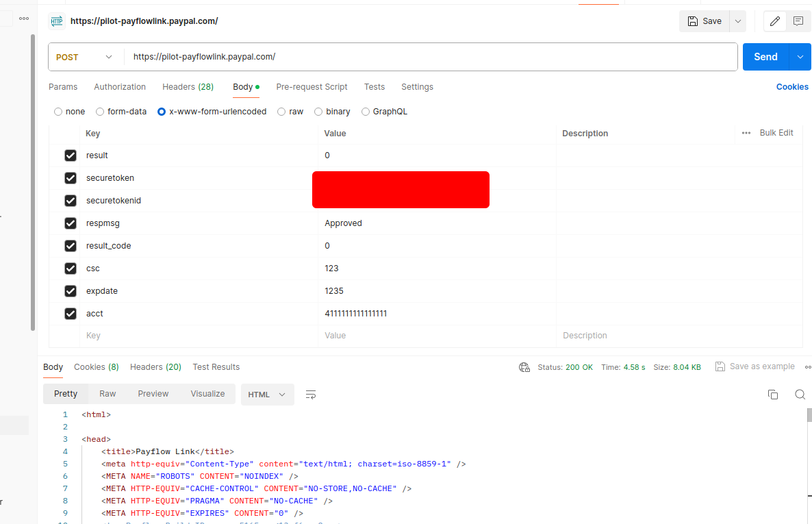Uncheck the expdate parameter checkbox
The height and width of the screenshot is (524, 812).
[x=71, y=291]
